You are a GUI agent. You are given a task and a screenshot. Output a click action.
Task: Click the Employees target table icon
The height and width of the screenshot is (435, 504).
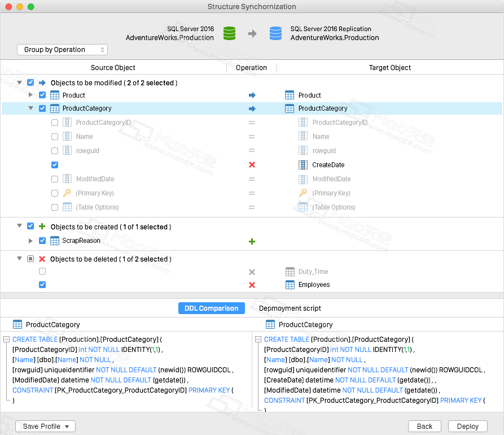coord(290,285)
